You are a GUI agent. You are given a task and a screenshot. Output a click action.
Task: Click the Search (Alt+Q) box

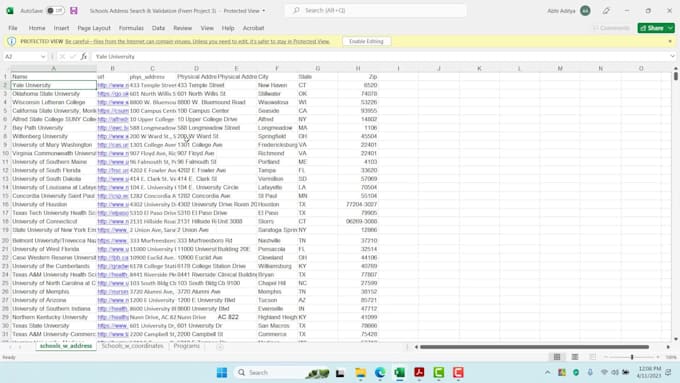[x=376, y=10]
